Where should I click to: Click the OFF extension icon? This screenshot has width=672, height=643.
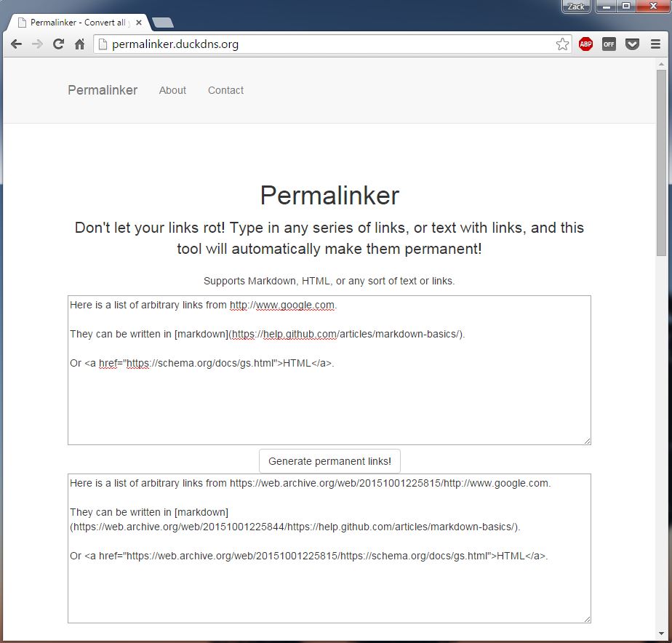[609, 44]
